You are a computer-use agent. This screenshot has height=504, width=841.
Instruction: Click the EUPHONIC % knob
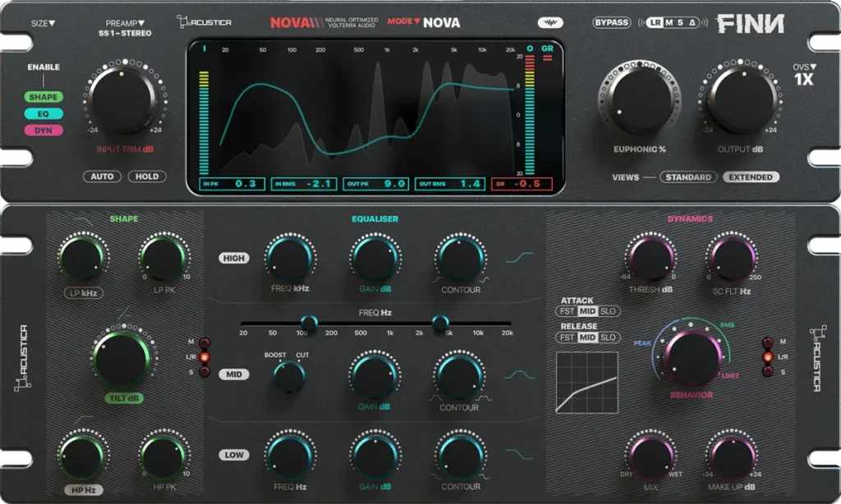click(640, 99)
